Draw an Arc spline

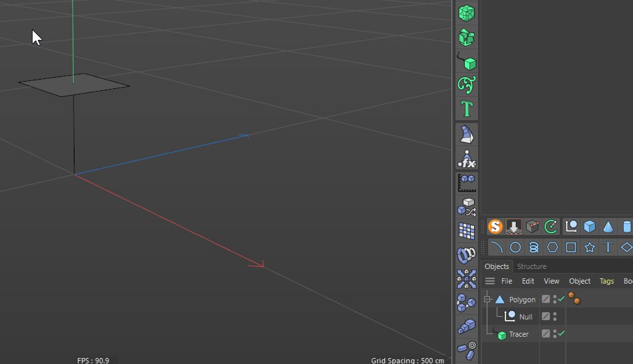[x=497, y=247]
